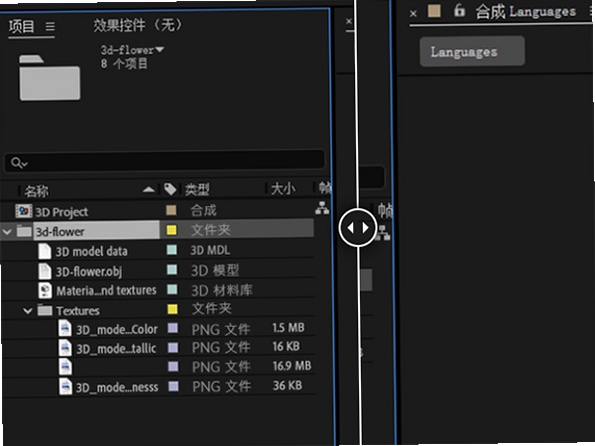Select the 3D model data item
Screen dimensions: 595x446
coord(91,252)
